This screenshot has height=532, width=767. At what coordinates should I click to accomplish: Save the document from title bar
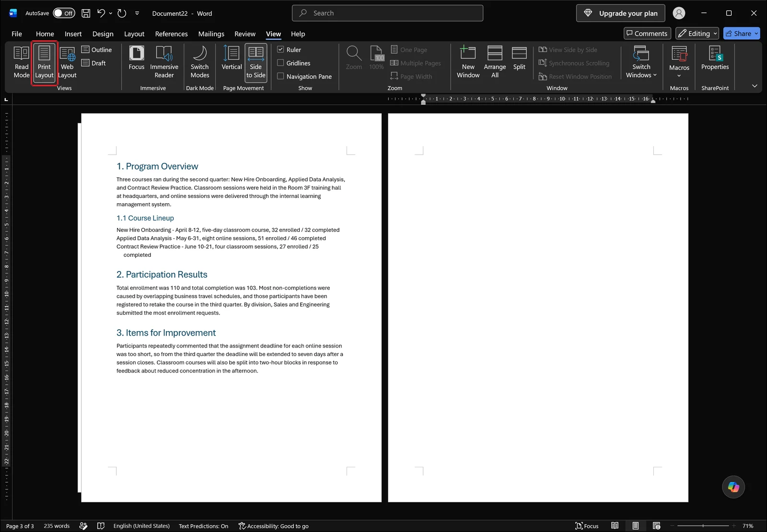click(86, 13)
